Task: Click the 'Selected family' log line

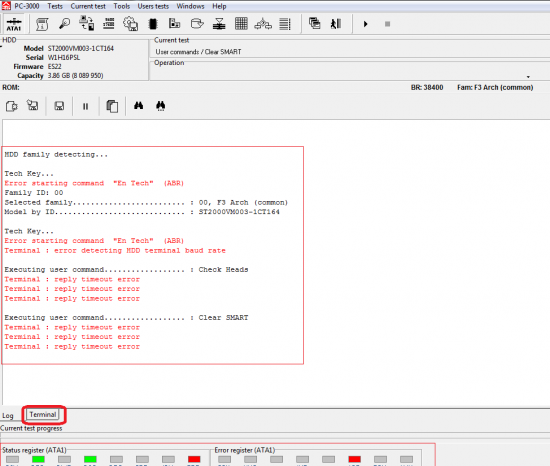Action: pyautogui.click(x=146, y=203)
